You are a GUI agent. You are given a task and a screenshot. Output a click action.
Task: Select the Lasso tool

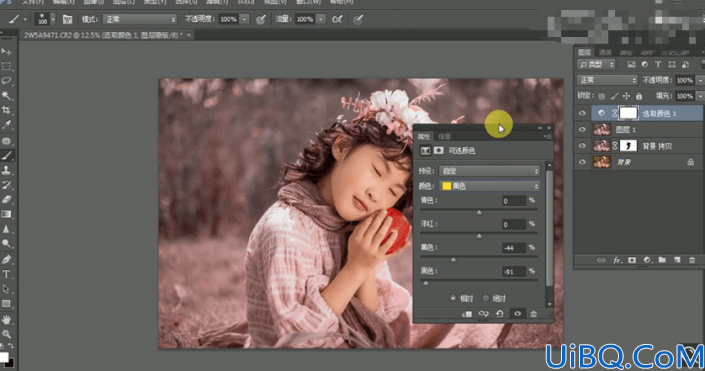(6, 81)
